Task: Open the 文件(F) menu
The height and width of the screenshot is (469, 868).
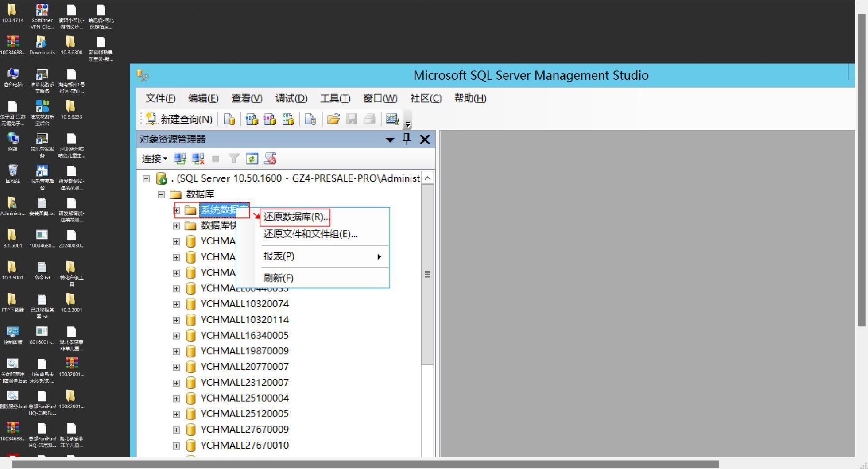Action: click(161, 98)
